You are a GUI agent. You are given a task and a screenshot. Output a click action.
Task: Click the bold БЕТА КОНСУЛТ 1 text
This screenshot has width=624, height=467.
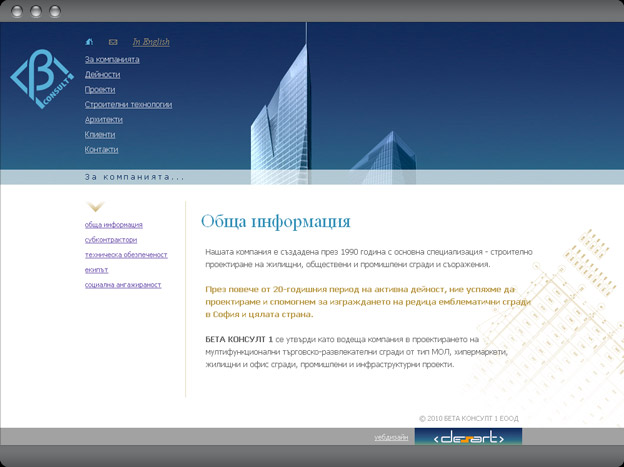pos(239,340)
